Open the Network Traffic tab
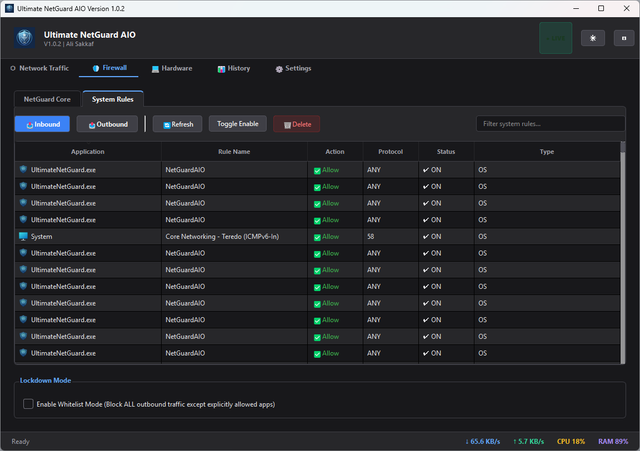Screen dimensions: 640x451 [x=40, y=68]
